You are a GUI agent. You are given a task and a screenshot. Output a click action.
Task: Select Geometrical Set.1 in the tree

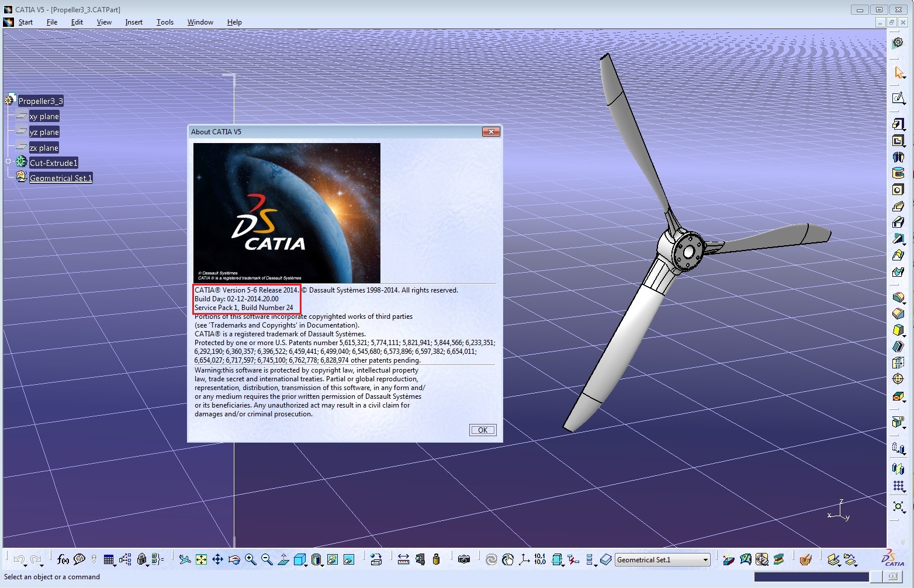click(61, 178)
